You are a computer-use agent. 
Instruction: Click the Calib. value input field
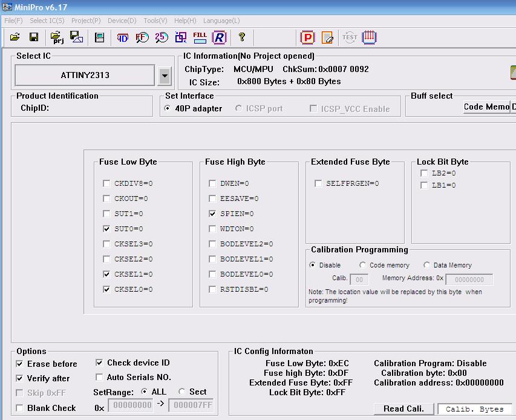359,280
